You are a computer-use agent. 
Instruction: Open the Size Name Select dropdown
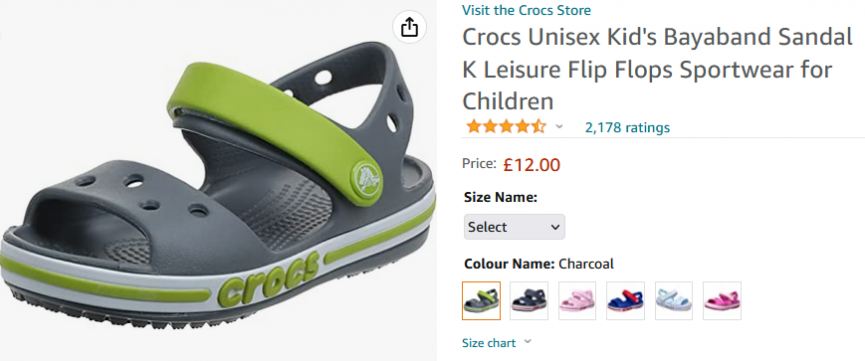[514, 227]
